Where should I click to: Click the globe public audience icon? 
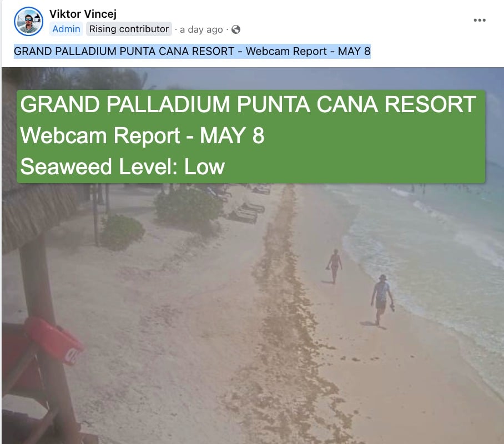[236, 29]
